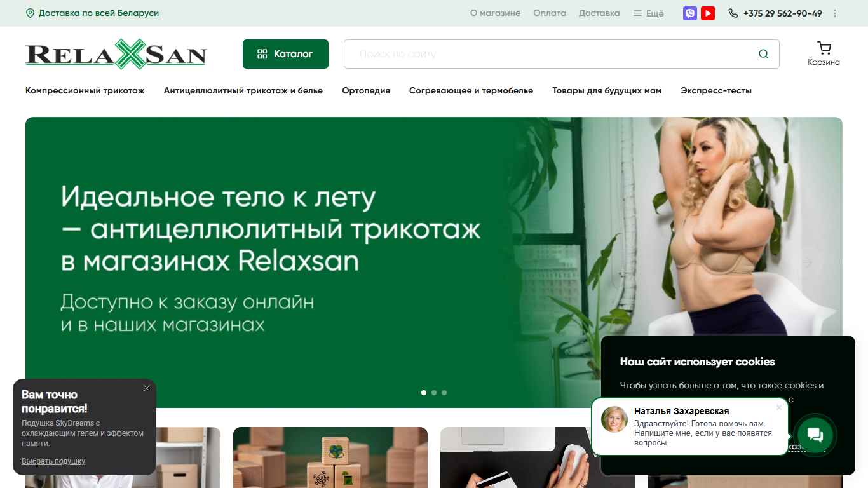Open the live chat bubble icon
This screenshot has height=488, width=868.
(815, 435)
